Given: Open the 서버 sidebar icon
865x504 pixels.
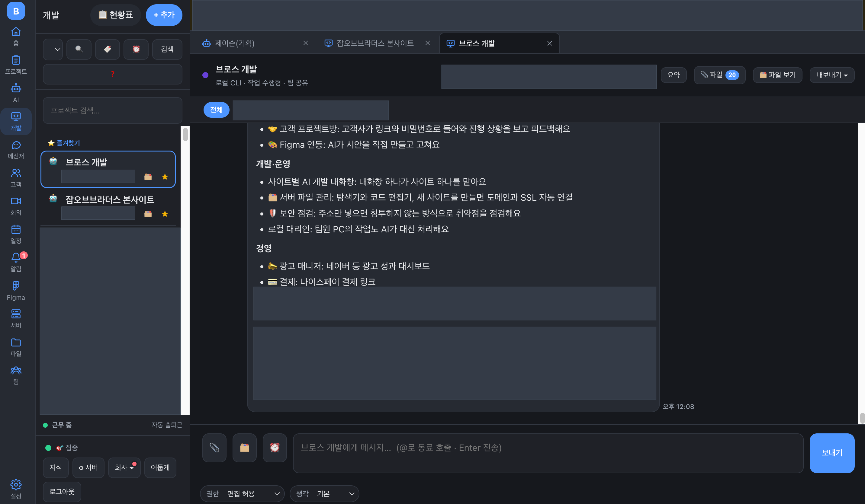Looking at the screenshot, I should (16, 319).
